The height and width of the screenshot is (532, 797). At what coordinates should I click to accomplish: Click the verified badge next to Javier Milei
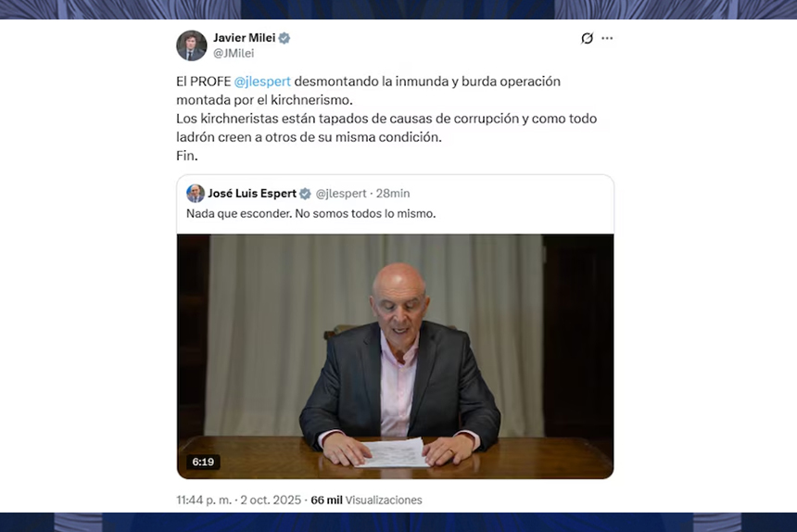click(285, 38)
